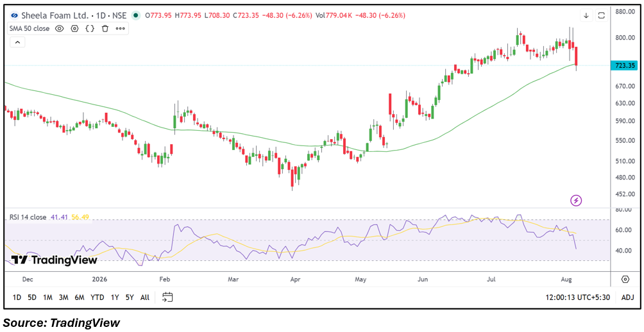The width and height of the screenshot is (644, 332).
Task: Select the 1D time range
Action: point(17,297)
